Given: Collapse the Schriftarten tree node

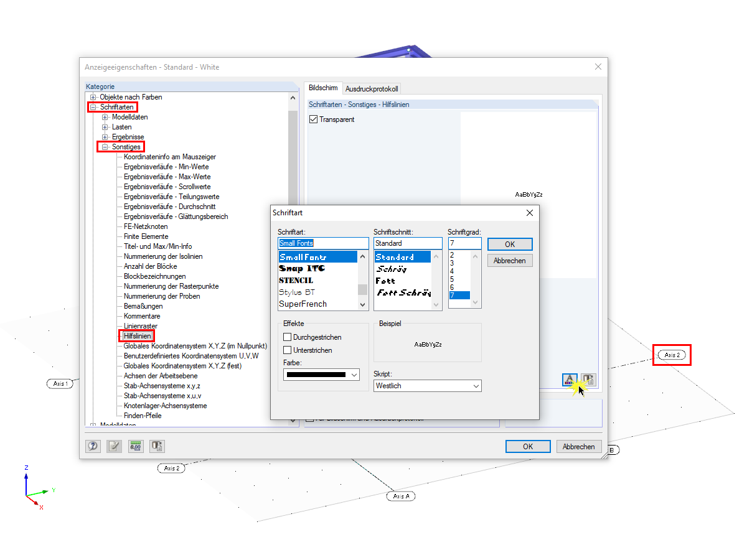Looking at the screenshot, I should click(93, 107).
